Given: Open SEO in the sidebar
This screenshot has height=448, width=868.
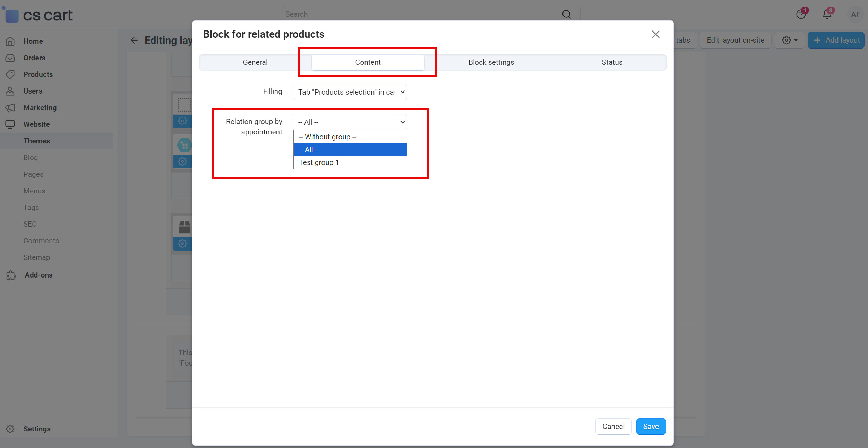Looking at the screenshot, I should click(30, 224).
